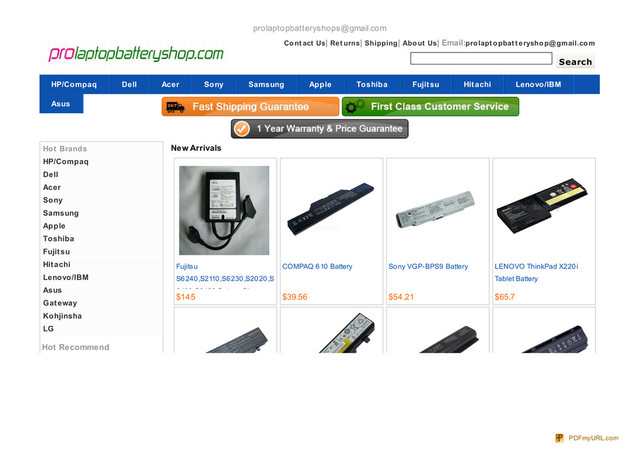Screen dimensions: 640x453
Task: Focus the search text field
Action: pyautogui.click(x=481, y=59)
